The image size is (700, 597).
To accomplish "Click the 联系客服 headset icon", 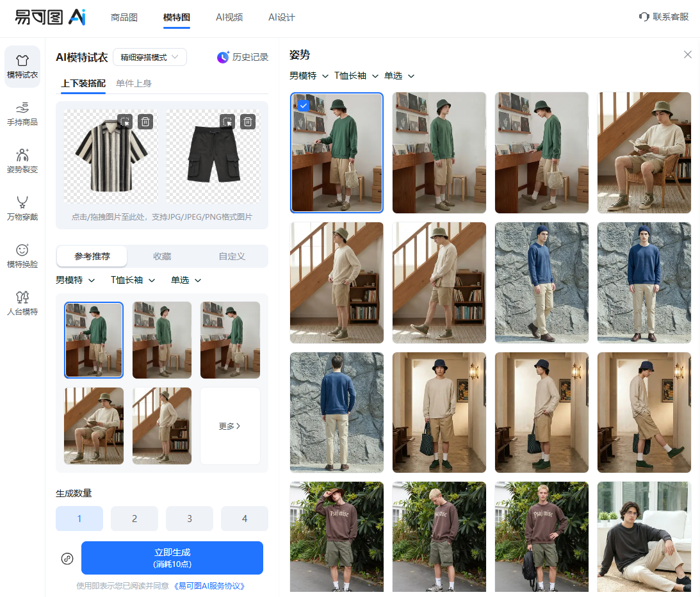I will click(x=644, y=17).
